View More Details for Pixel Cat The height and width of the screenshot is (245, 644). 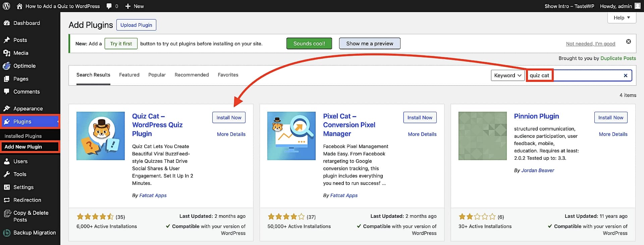tap(422, 134)
